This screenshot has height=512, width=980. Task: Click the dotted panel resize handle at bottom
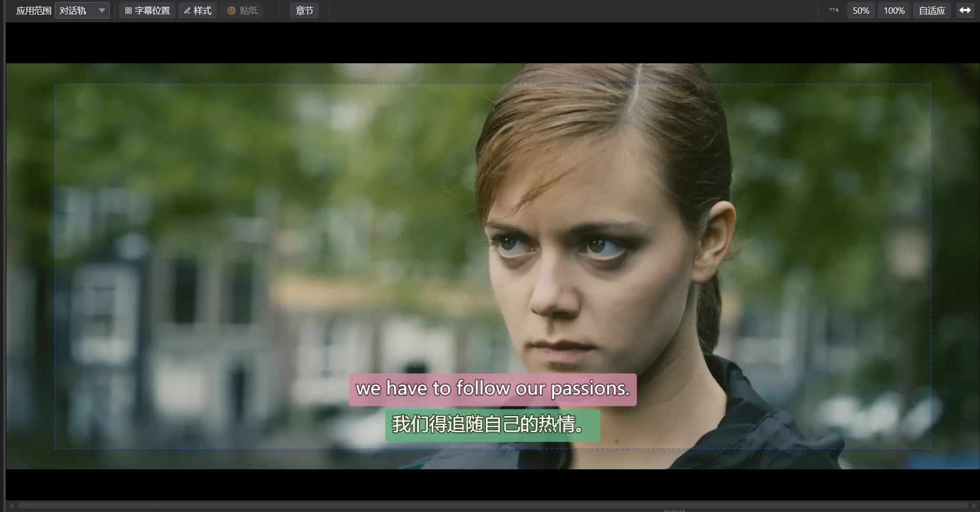(674, 510)
